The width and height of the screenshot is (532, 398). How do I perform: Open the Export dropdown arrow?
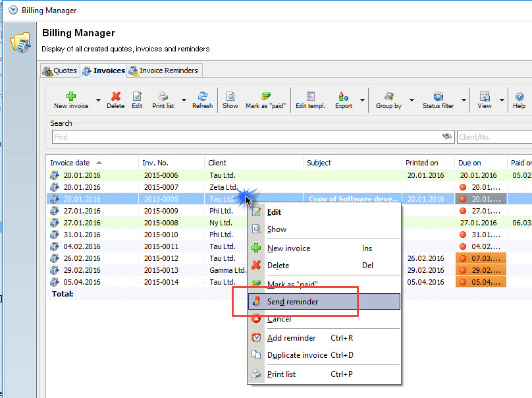(362, 101)
